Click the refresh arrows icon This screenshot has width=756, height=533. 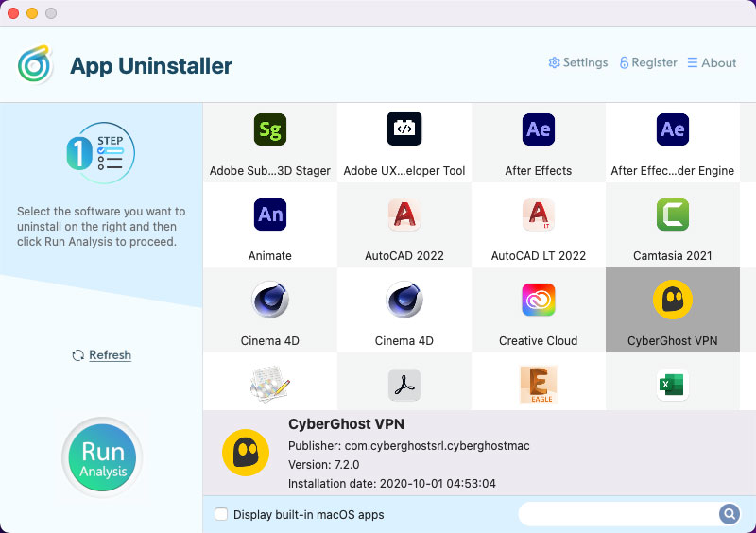[x=78, y=355]
